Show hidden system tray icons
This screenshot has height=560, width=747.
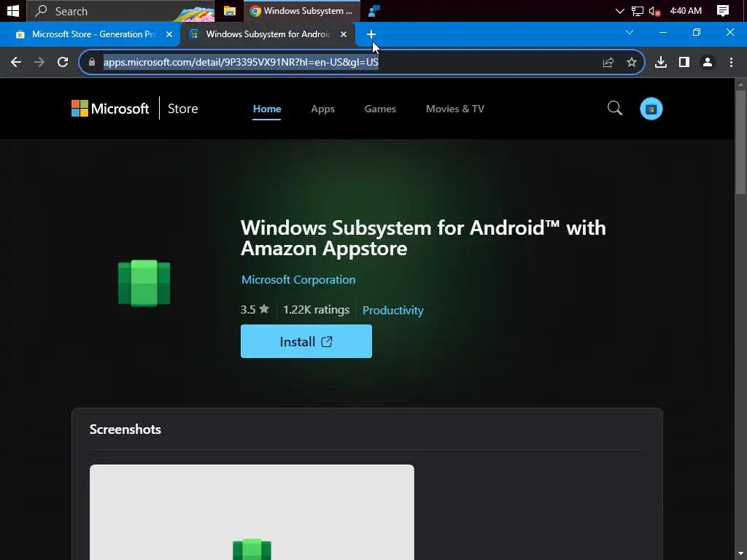619,10
